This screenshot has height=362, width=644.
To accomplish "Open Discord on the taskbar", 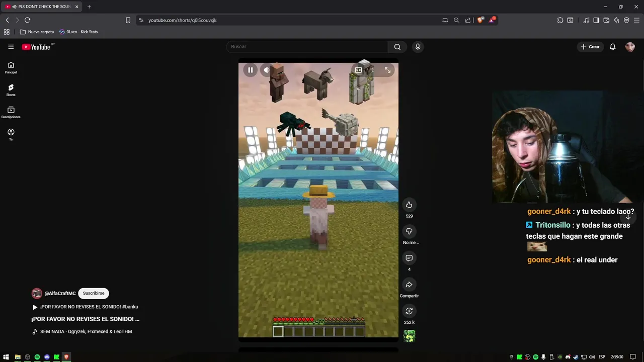I will 47,357.
